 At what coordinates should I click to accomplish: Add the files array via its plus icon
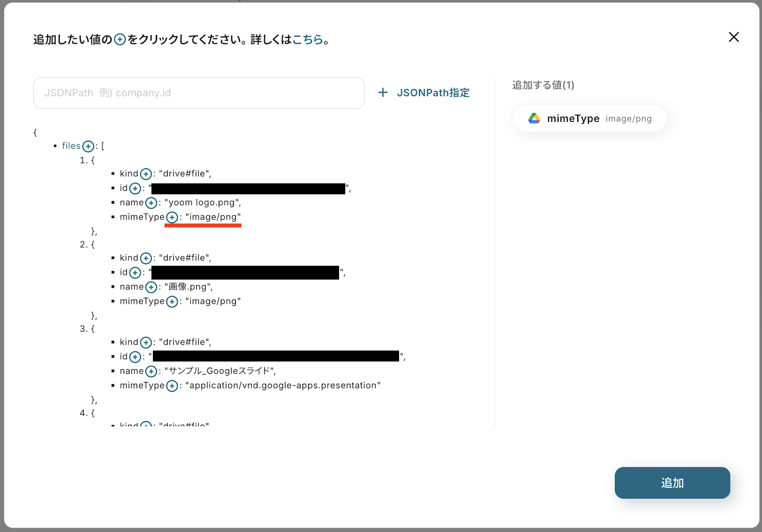tap(88, 146)
